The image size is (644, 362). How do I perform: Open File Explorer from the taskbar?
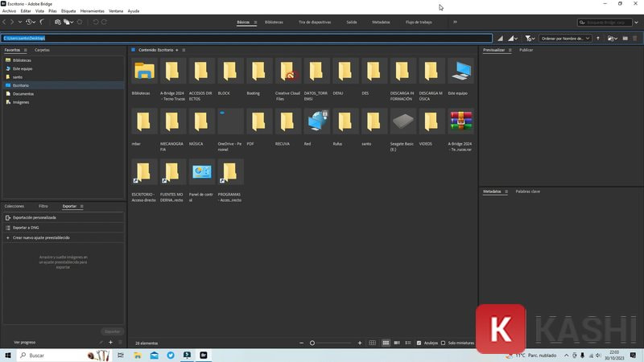click(137, 356)
